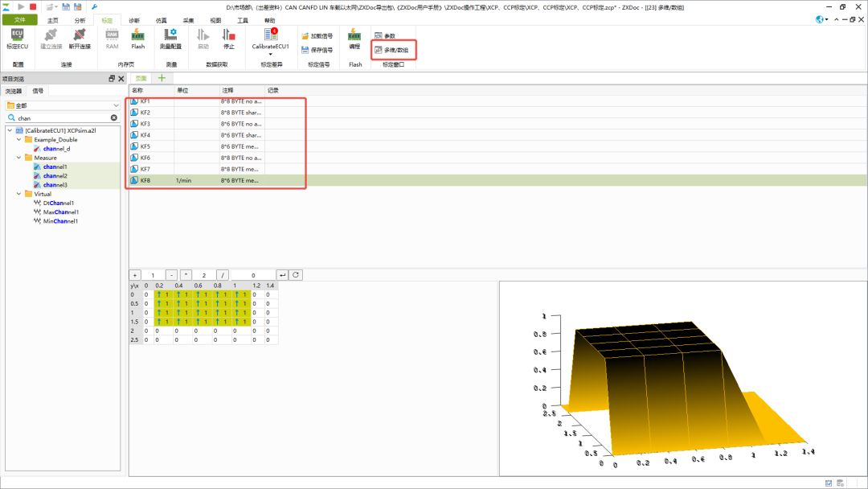Click the green plus add-page icon
This screenshot has height=489, width=868.
(x=161, y=78)
